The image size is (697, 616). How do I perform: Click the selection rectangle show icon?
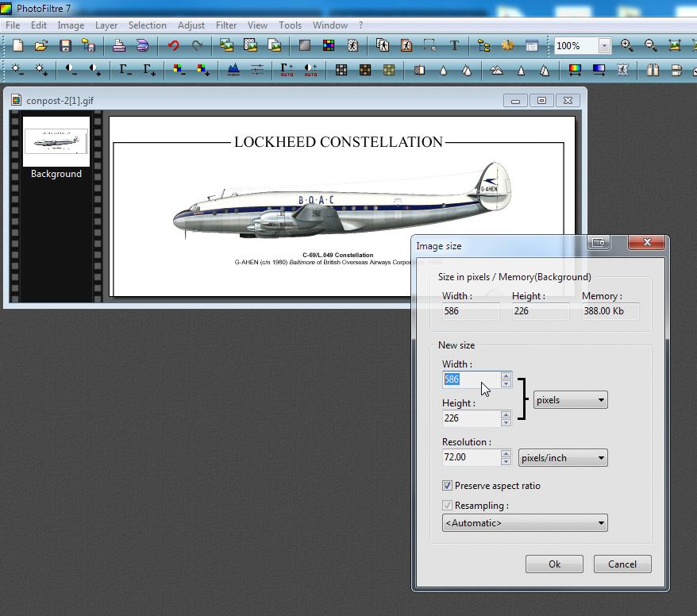pyautogui.click(x=429, y=45)
